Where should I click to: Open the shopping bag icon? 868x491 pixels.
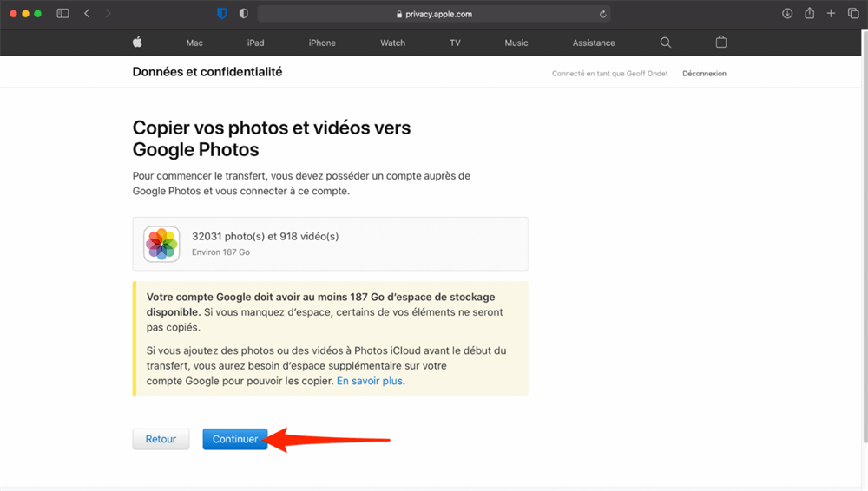[720, 42]
